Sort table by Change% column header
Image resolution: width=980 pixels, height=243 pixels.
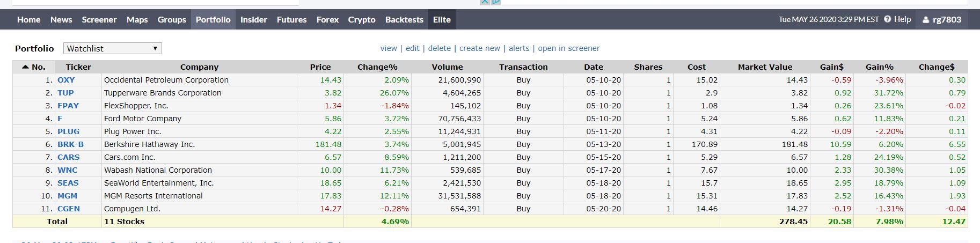377,67
